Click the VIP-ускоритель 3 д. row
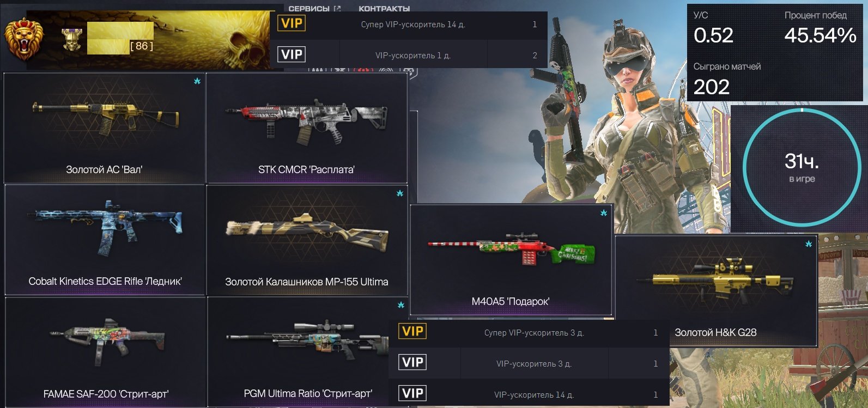The image size is (868, 408). (529, 363)
